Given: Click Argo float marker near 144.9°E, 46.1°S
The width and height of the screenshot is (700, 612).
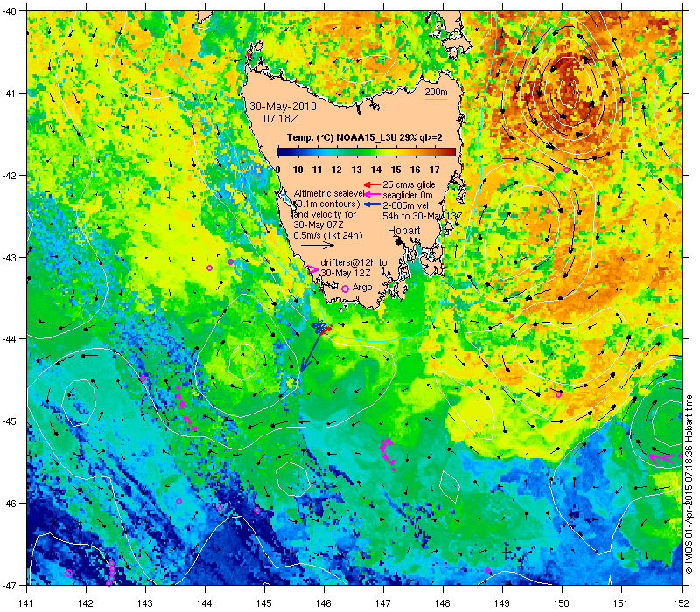Looking at the screenshot, I should click(256, 511).
